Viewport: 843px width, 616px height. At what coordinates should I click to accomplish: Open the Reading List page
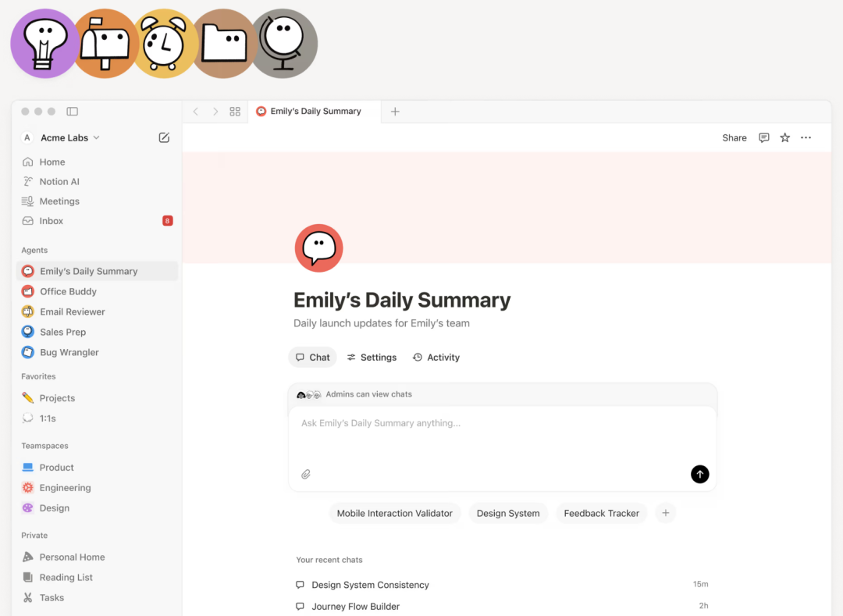[98, 577]
